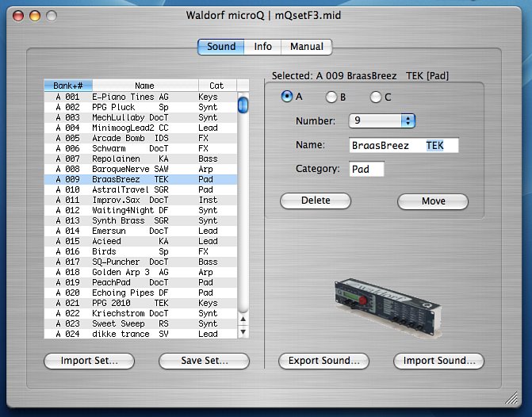This screenshot has height=417, width=532.
Task: Sort by the Name column header
Action: [145, 86]
